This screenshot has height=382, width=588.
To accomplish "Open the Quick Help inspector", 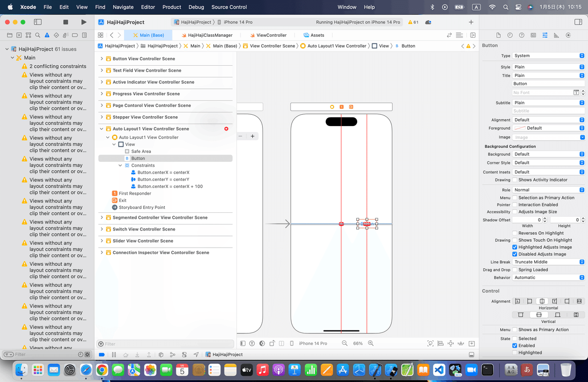I will pyautogui.click(x=521, y=35).
